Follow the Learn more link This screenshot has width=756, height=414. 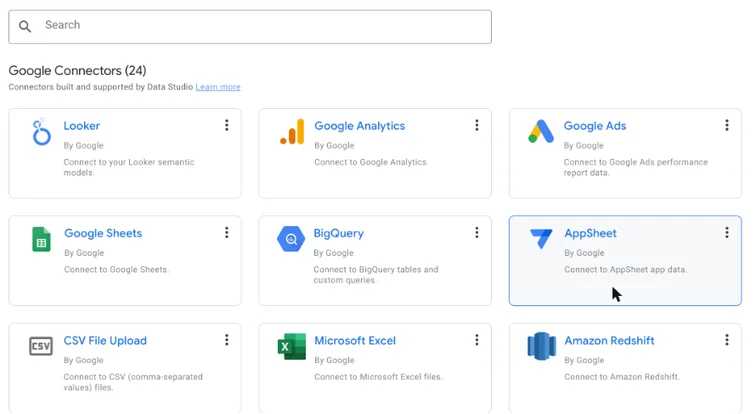[x=218, y=87]
